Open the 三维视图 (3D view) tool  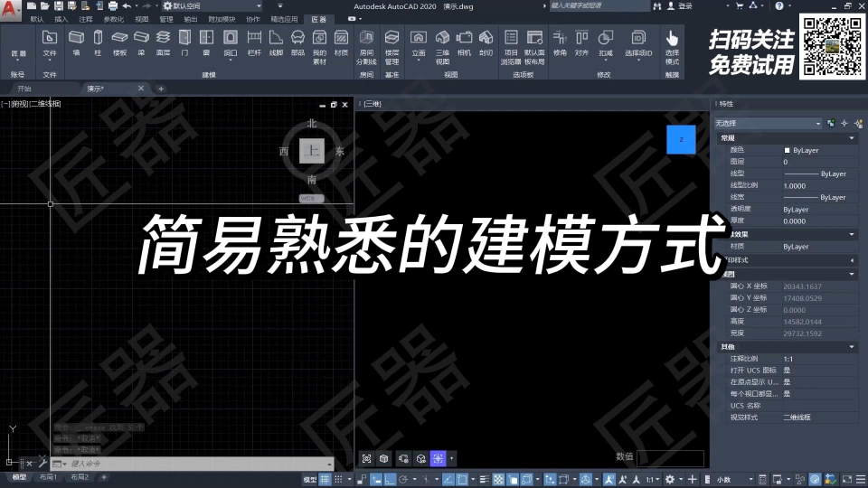coord(442,48)
